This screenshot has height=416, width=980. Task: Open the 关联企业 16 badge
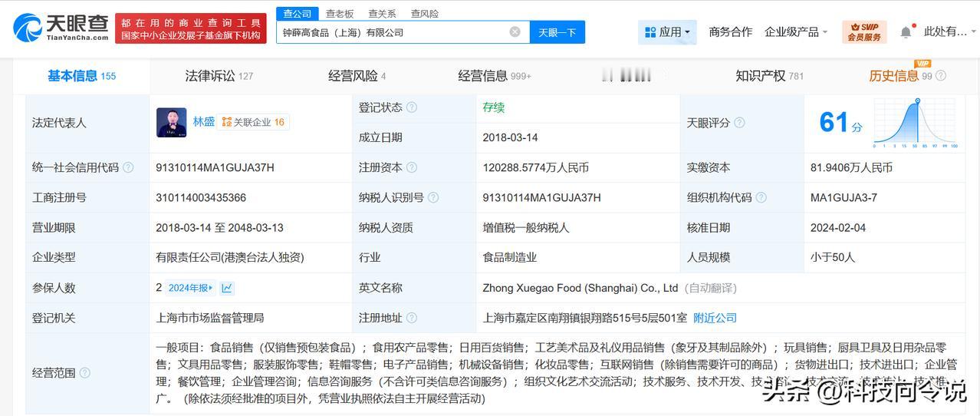(x=253, y=122)
